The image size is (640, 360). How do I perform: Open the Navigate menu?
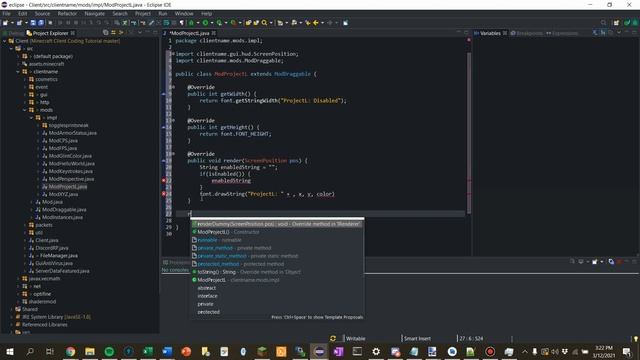[x=95, y=13]
